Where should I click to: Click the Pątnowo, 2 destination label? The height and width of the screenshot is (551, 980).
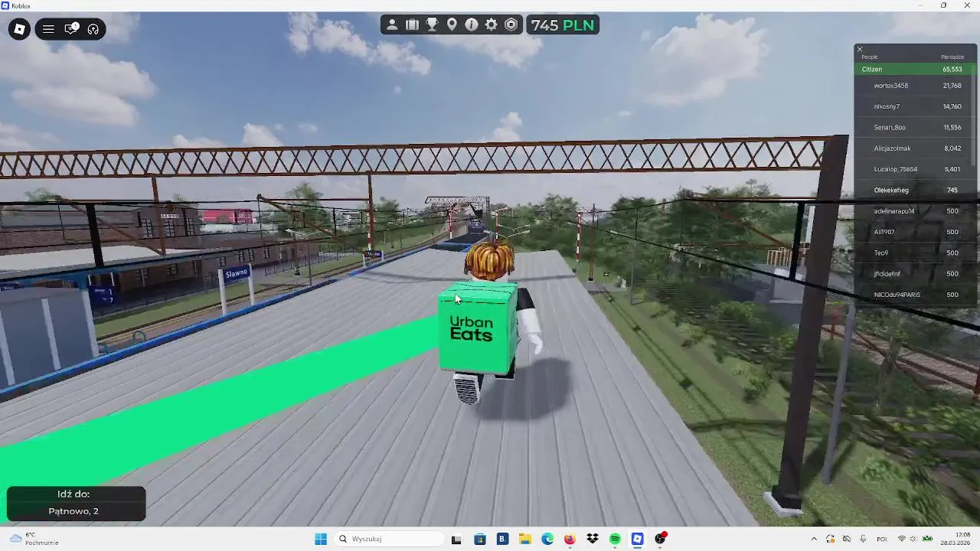pyautogui.click(x=73, y=511)
